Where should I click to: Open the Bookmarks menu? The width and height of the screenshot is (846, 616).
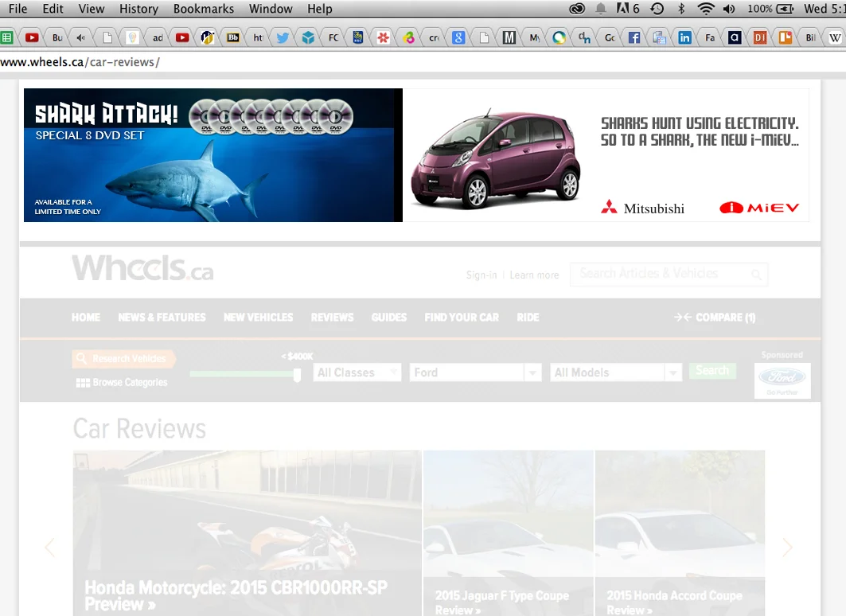204,9
